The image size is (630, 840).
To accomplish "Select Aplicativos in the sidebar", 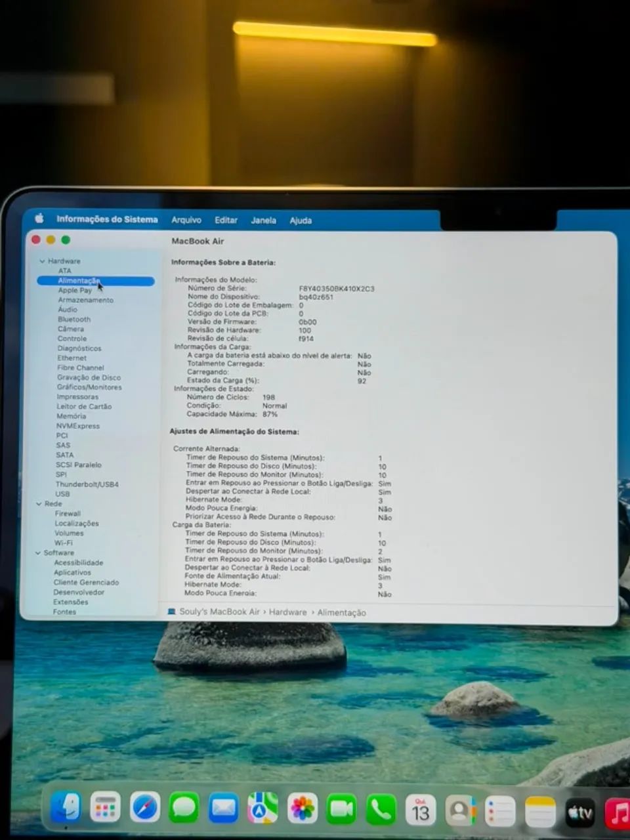I will pos(72,572).
